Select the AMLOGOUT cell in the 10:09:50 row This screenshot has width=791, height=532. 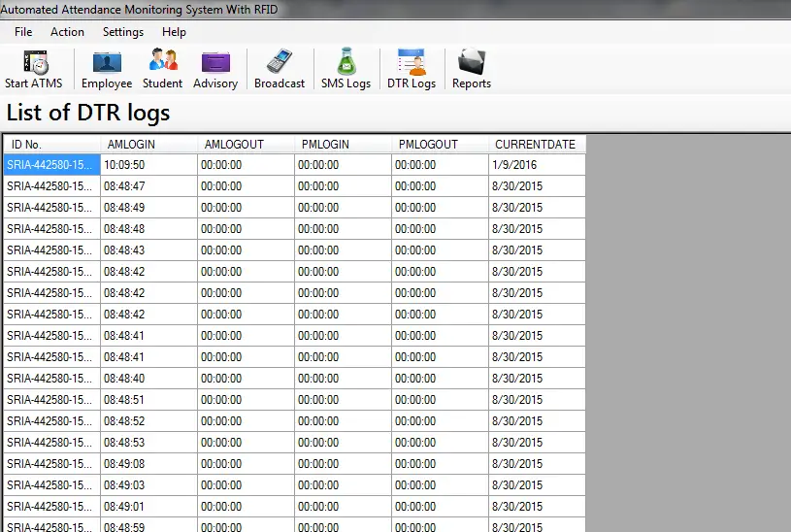pyautogui.click(x=246, y=165)
